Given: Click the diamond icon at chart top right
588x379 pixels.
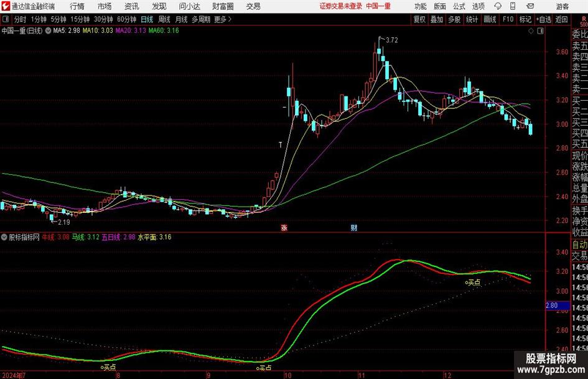Looking at the screenshot, I should tap(531, 31).
